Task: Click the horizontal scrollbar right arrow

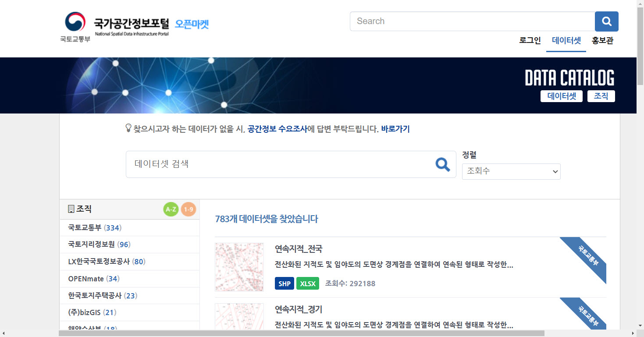Action: point(633,333)
